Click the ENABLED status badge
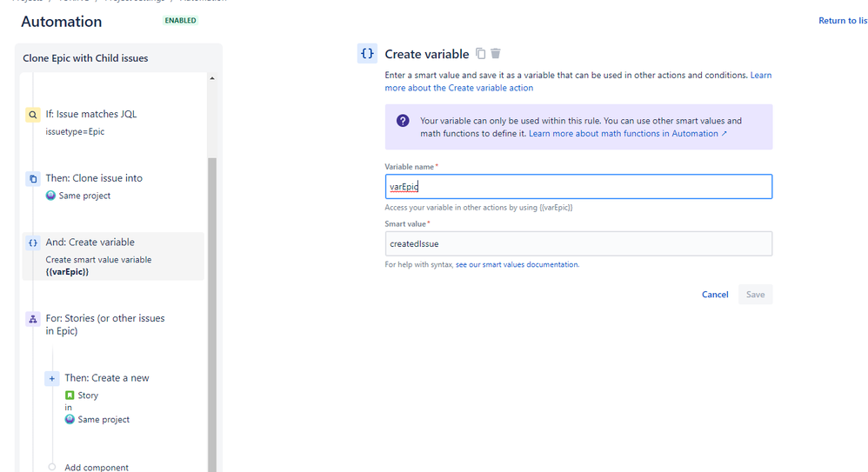This screenshot has width=868, height=472. [180, 21]
